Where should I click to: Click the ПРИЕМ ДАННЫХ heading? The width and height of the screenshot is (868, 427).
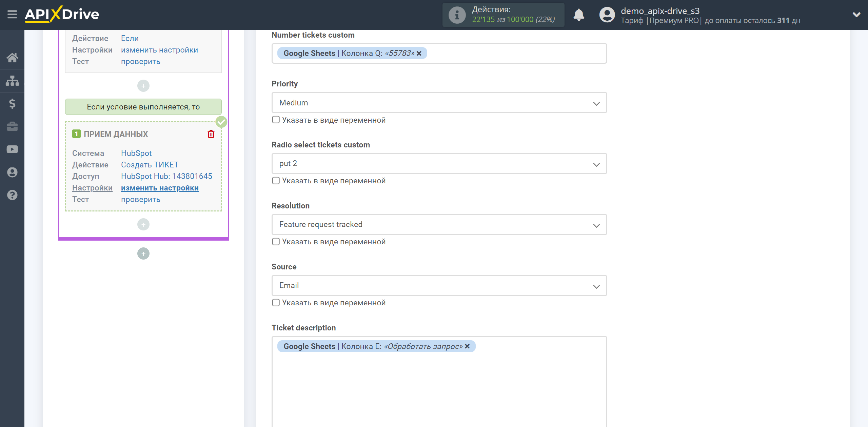pos(116,134)
